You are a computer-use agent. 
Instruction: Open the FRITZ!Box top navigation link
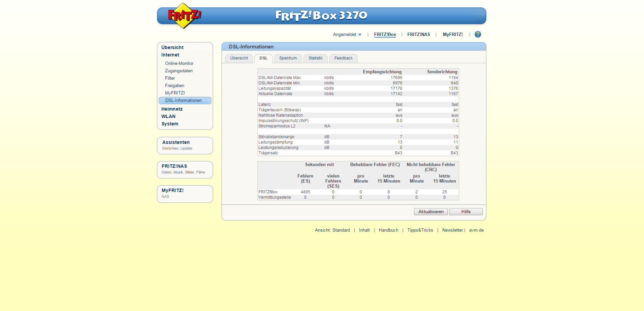(385, 34)
